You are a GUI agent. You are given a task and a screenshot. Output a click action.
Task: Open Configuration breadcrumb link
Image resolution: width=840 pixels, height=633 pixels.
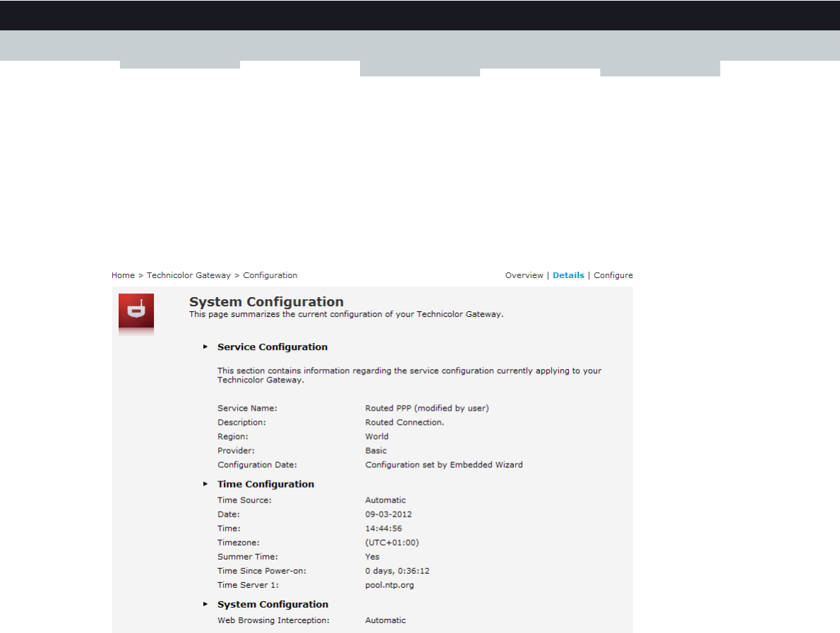point(270,275)
